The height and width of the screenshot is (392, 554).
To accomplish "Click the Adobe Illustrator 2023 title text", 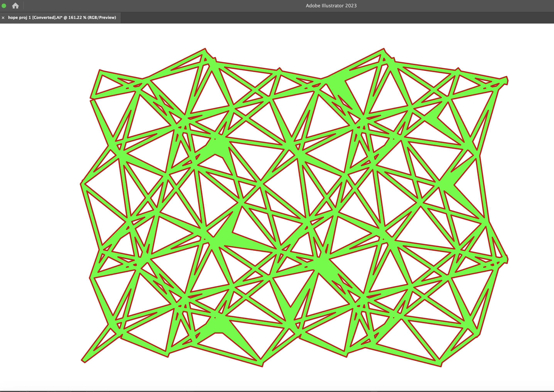I will (x=331, y=6).
